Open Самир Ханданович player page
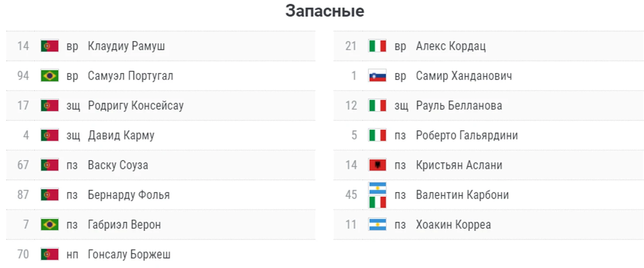The image size is (644, 268). point(464,76)
